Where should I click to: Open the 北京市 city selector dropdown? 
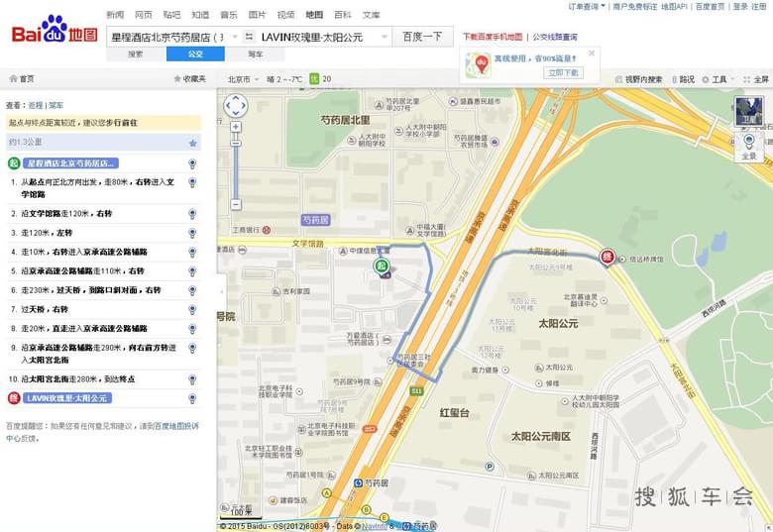coord(243,79)
